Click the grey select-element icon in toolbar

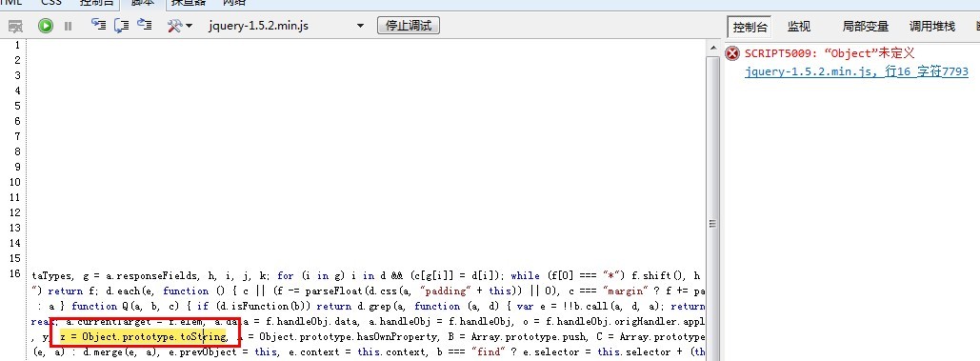pyautogui.click(x=15, y=27)
